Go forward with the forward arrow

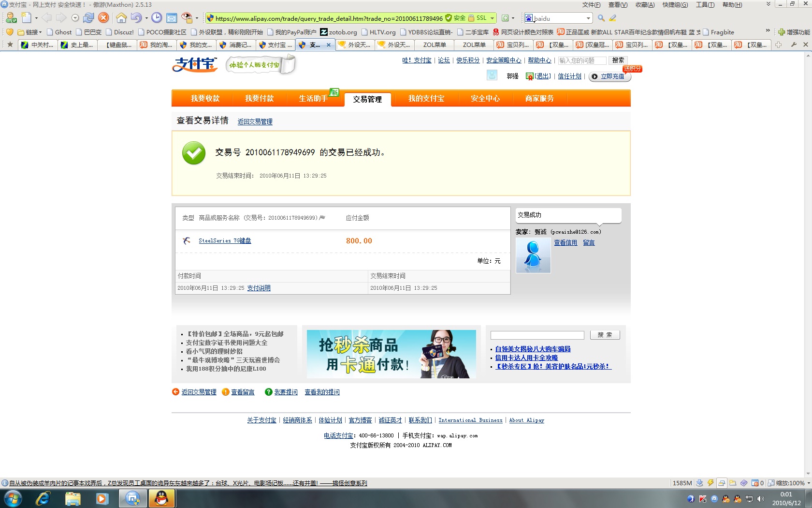[61, 18]
